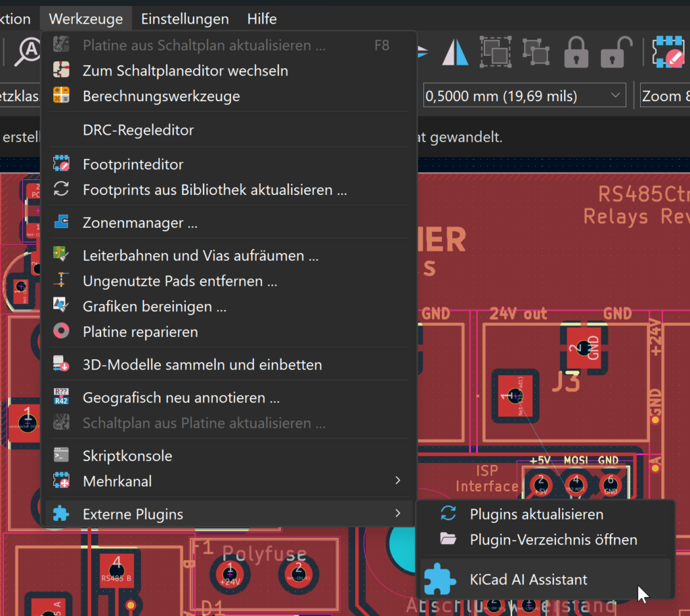Open track width 0,5000 mm dropdown
The width and height of the screenshot is (690, 616).
click(x=524, y=96)
